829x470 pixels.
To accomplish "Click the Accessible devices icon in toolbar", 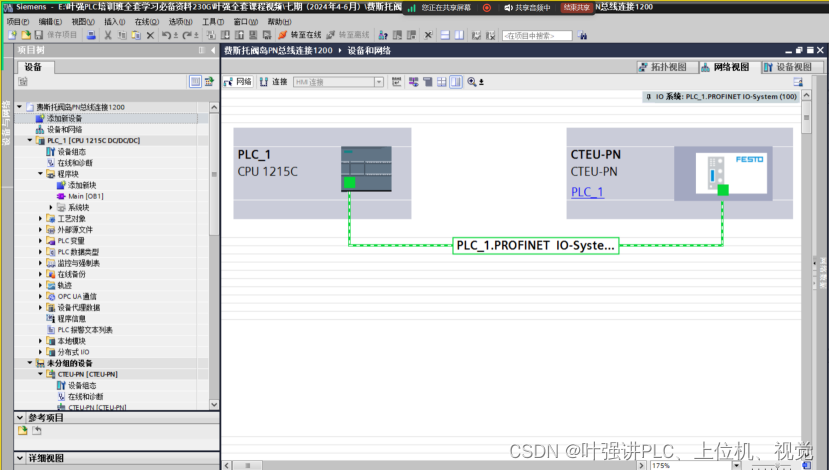I will click(x=383, y=35).
